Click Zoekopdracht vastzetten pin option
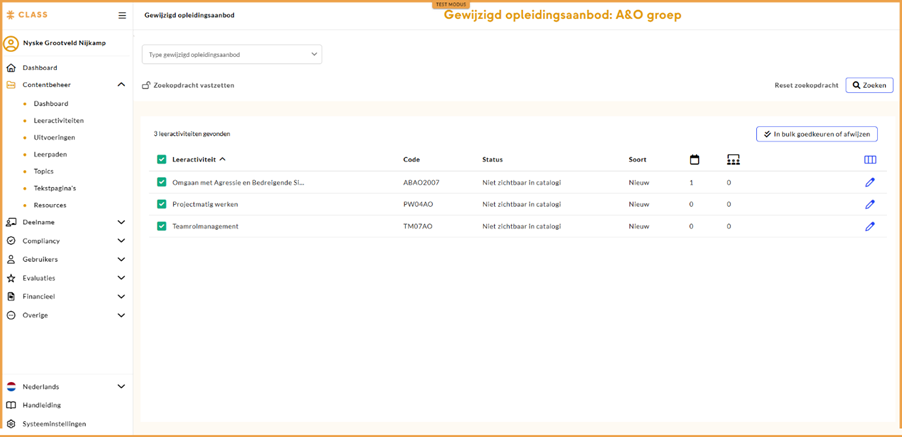The height and width of the screenshot is (437, 902). pos(188,85)
